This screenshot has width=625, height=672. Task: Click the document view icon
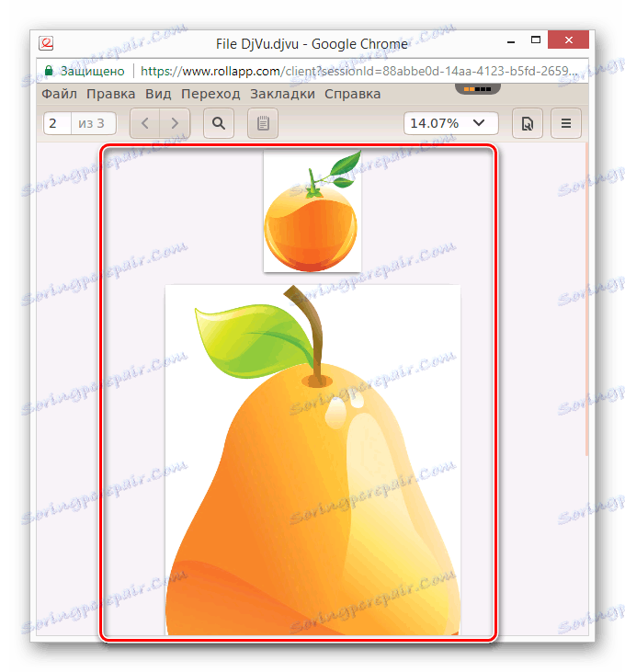pyautogui.click(x=528, y=123)
